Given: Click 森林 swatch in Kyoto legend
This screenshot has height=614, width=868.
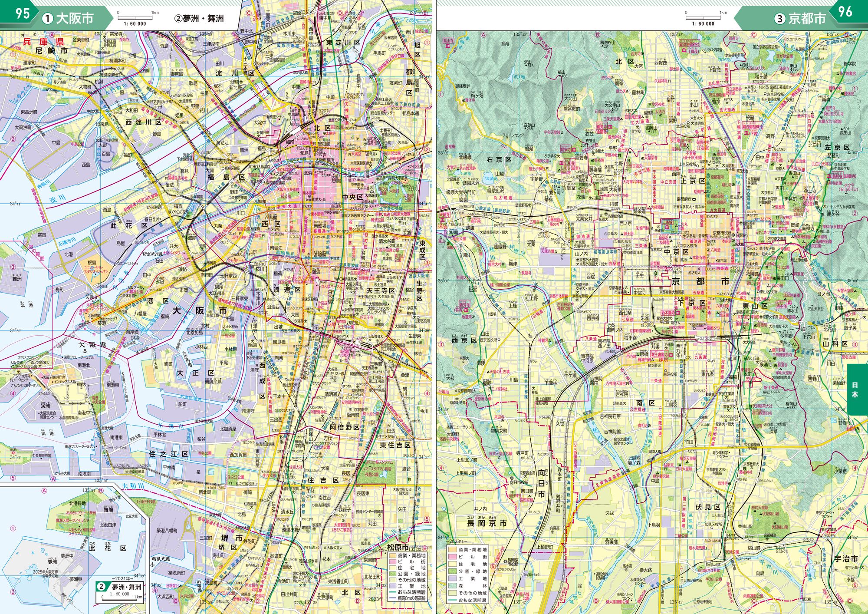Looking at the screenshot, I should click(x=452, y=586).
